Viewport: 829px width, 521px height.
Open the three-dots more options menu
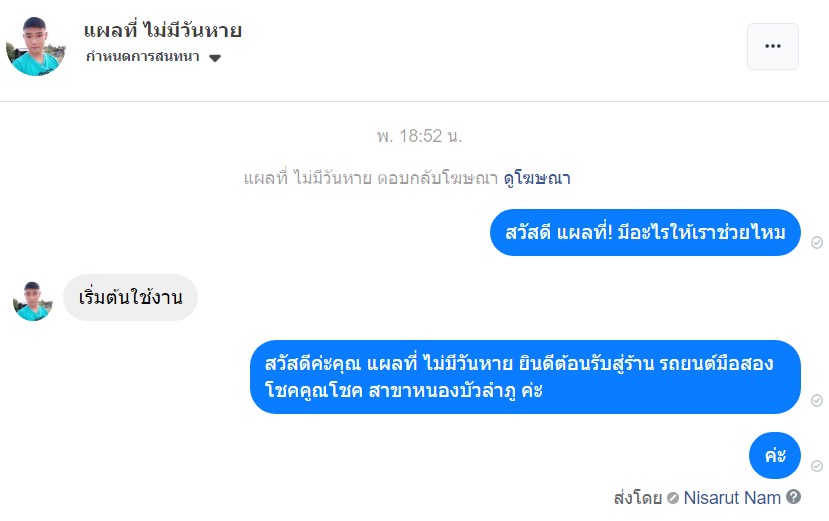772,46
